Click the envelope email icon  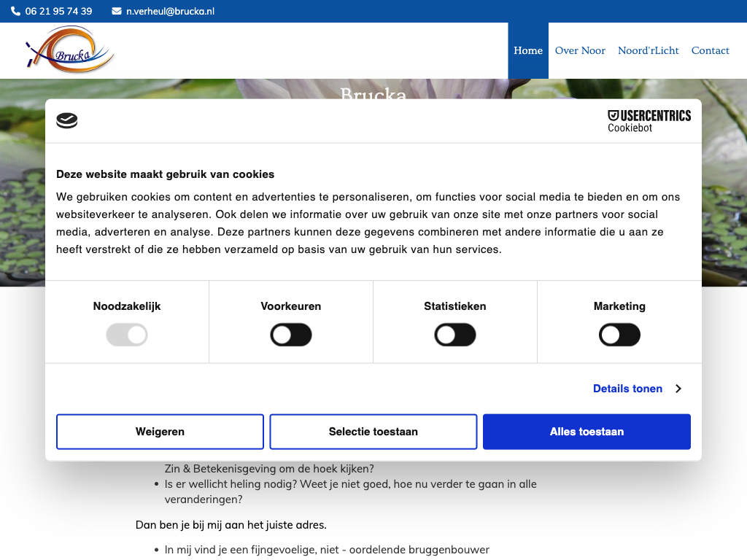(x=117, y=11)
